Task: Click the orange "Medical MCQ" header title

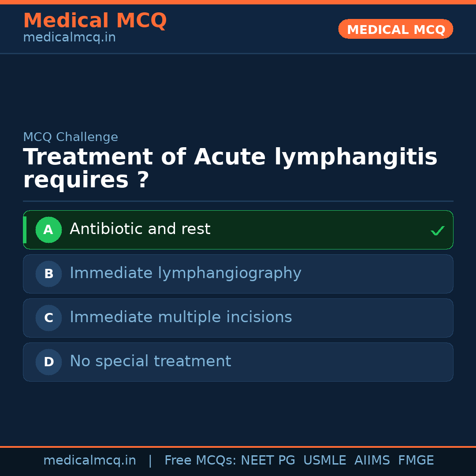Action: coord(95,21)
